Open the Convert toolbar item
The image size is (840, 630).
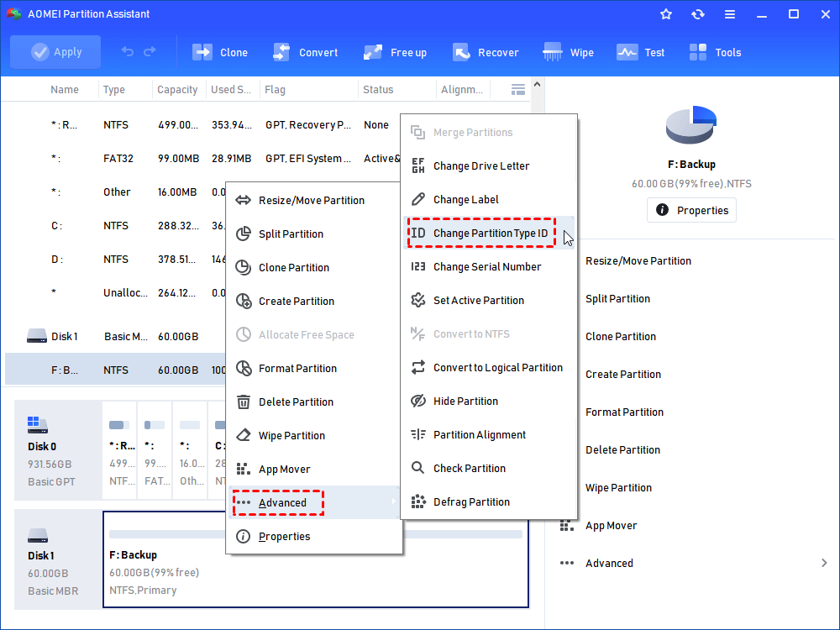click(x=305, y=52)
